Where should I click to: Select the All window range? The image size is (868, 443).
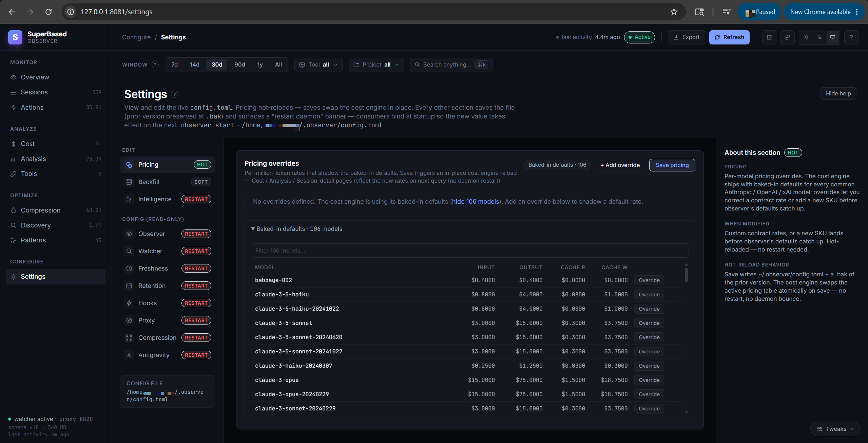click(x=278, y=64)
